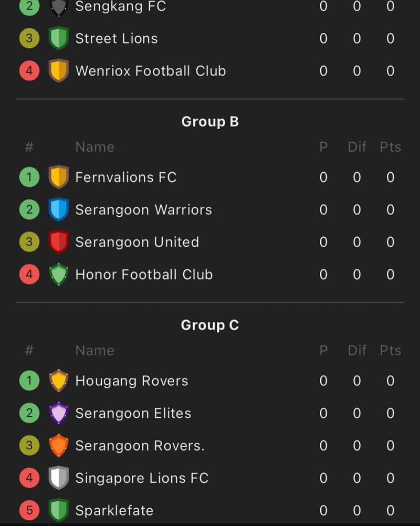The image size is (420, 526).
Task: Select the Street Lions shield badge
Action: click(x=59, y=38)
